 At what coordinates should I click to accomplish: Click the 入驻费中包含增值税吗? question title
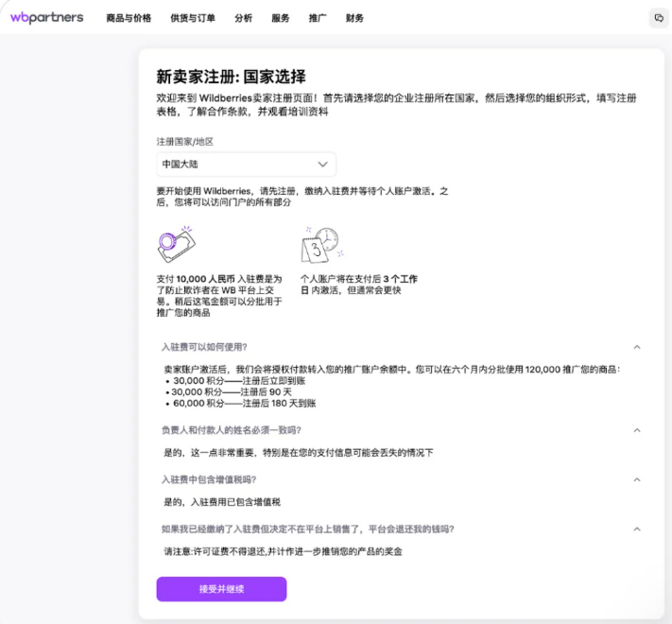pyautogui.click(x=209, y=479)
